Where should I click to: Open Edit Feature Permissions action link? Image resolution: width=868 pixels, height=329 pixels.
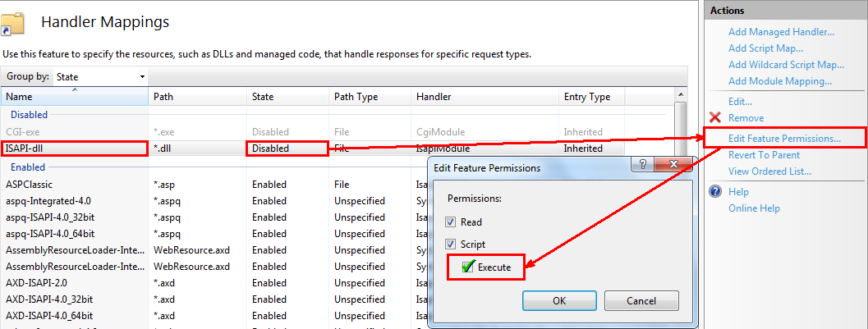coord(784,139)
